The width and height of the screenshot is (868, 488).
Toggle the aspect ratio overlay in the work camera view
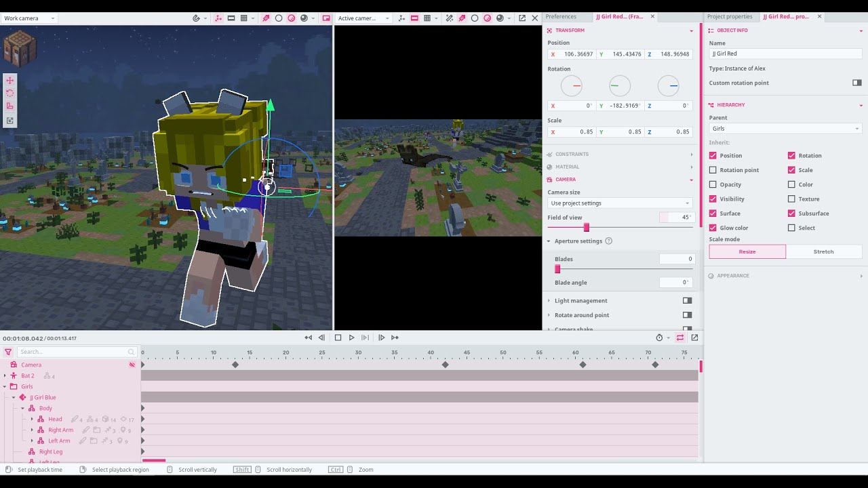[x=231, y=18]
